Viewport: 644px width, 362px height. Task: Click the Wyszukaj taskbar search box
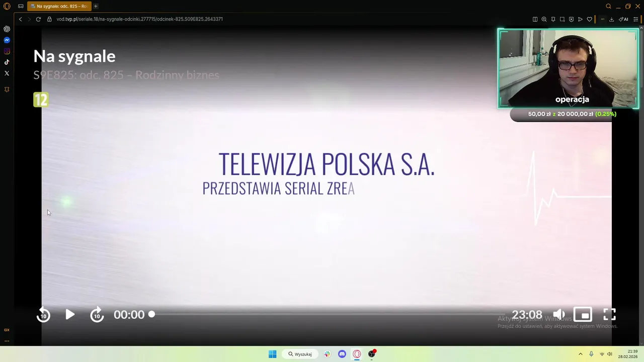[300, 354]
